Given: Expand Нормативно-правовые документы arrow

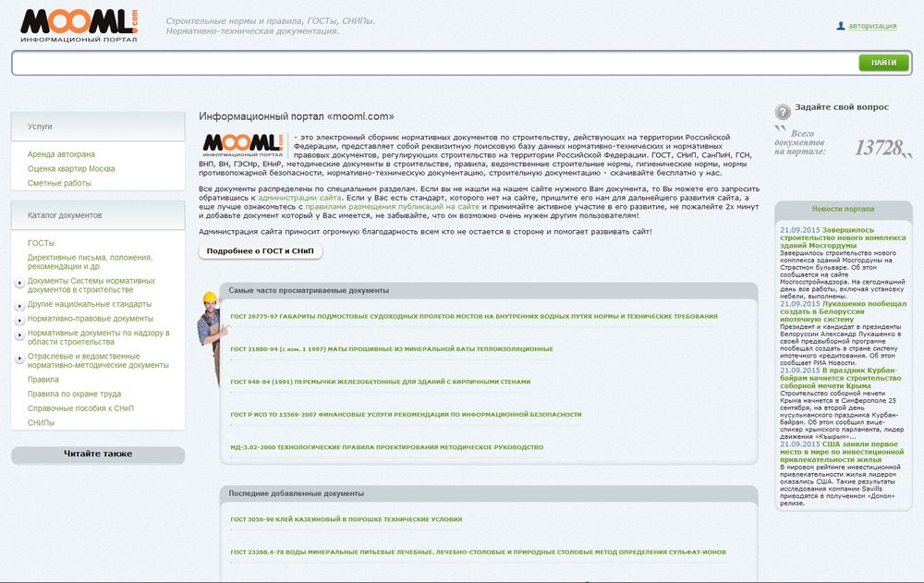Looking at the screenshot, I should pyautogui.click(x=19, y=320).
